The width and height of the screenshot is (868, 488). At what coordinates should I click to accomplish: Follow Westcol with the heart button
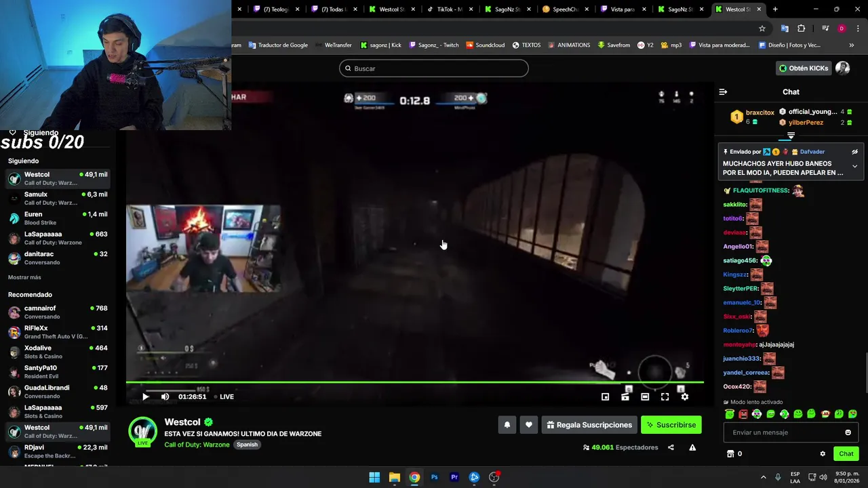(x=529, y=425)
